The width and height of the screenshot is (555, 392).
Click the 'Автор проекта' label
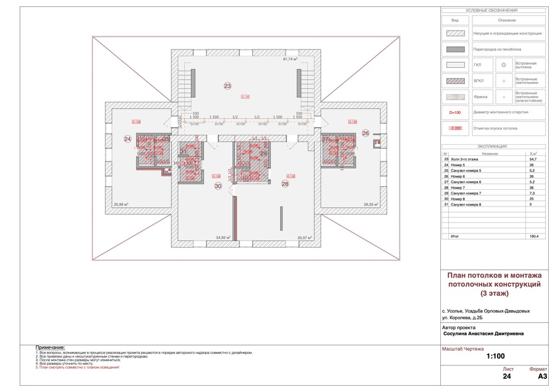[x=458, y=328]
